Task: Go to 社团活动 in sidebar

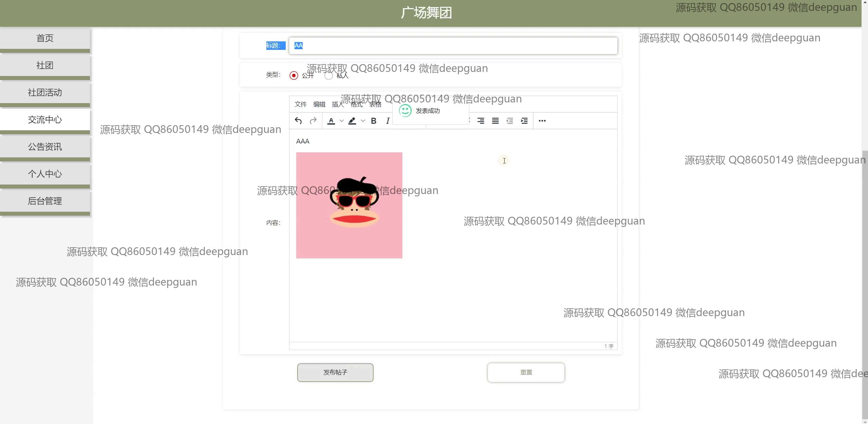Action: point(45,93)
